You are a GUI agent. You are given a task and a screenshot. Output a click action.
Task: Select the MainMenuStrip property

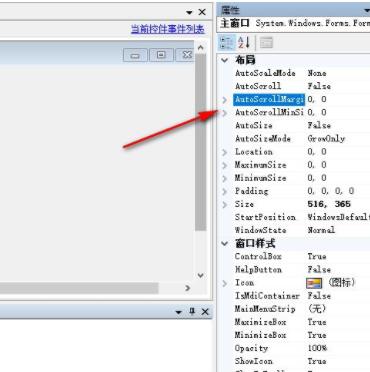(265, 309)
